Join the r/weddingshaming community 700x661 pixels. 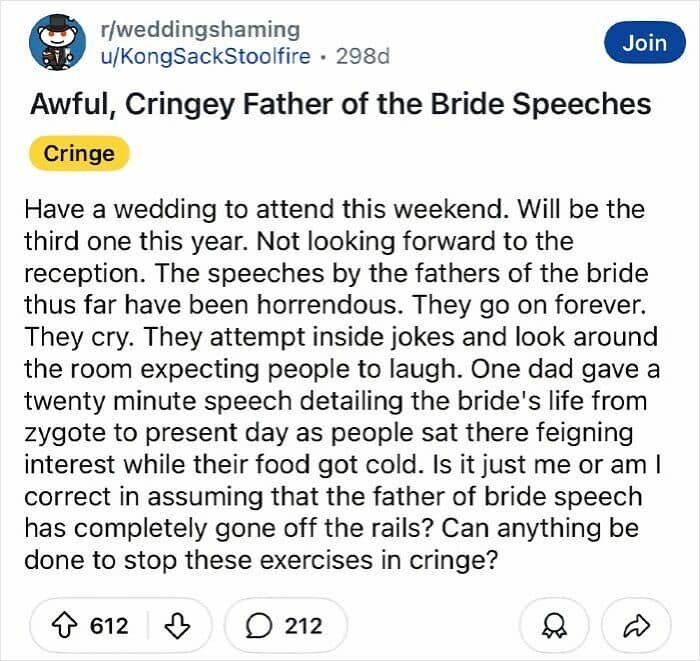643,43
